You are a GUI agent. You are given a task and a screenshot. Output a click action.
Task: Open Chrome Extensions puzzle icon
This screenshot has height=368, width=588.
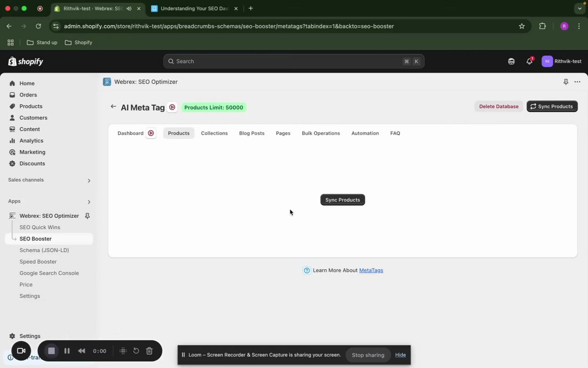[543, 26]
